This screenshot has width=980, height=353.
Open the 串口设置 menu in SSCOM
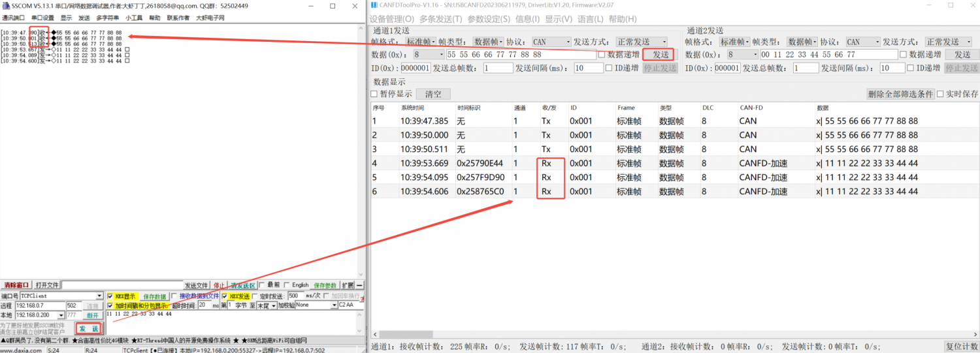42,18
